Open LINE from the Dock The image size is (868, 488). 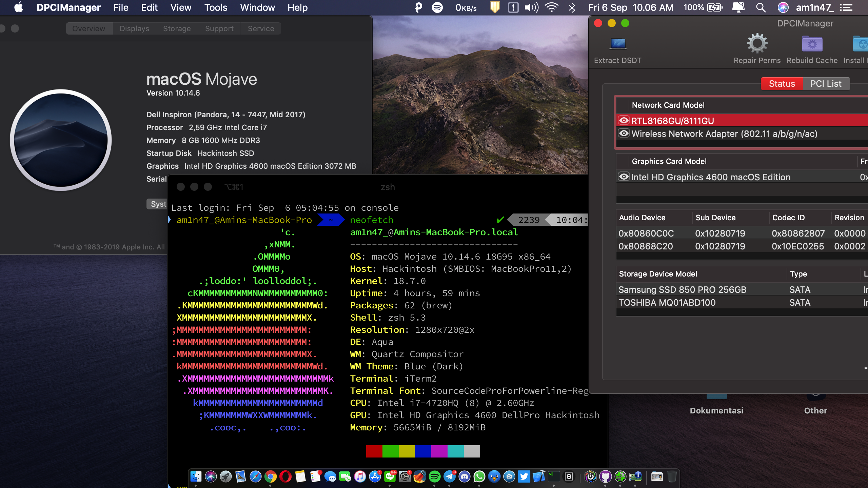(x=390, y=476)
